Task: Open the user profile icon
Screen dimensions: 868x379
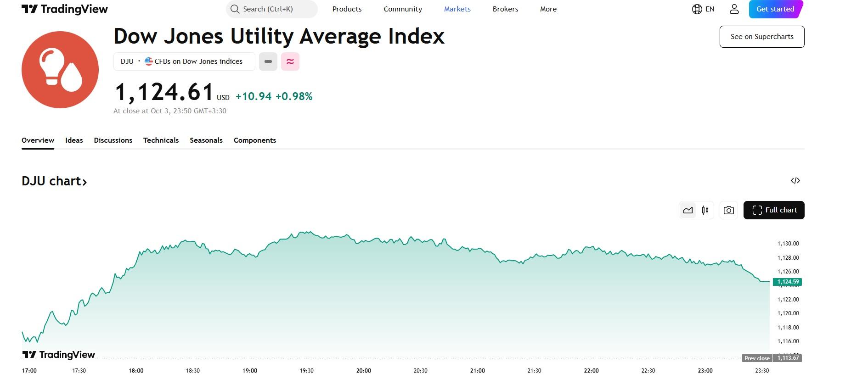Action: [734, 9]
